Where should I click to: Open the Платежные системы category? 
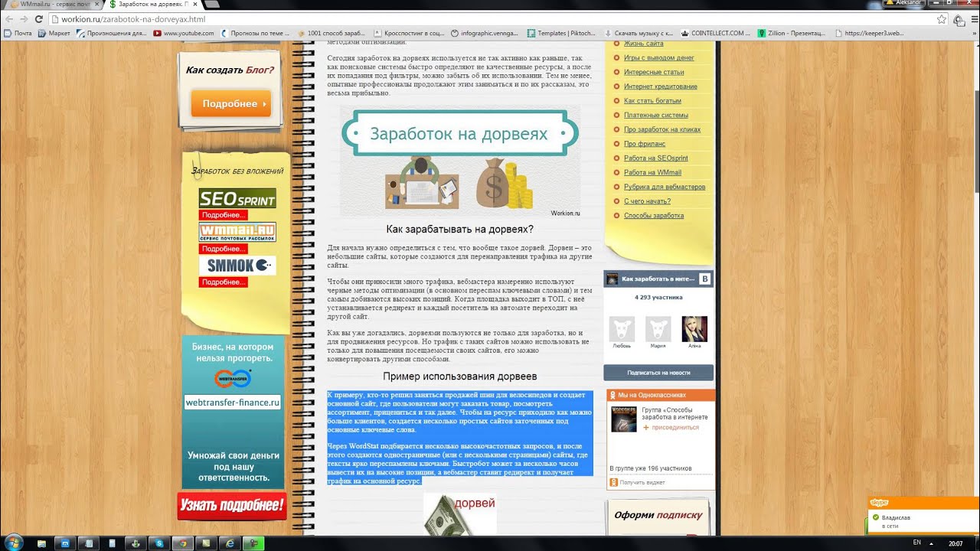[x=656, y=115]
